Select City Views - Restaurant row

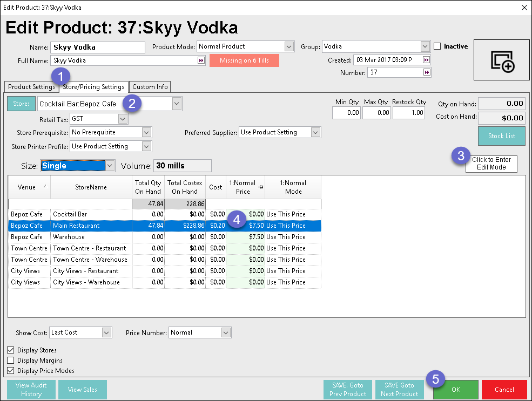pyautogui.click(x=165, y=271)
